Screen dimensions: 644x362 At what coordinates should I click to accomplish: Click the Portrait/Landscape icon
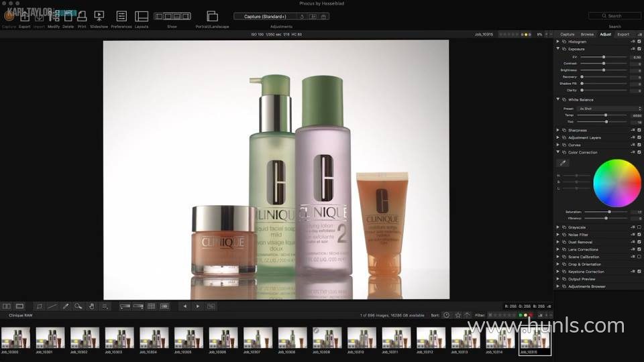213,16
